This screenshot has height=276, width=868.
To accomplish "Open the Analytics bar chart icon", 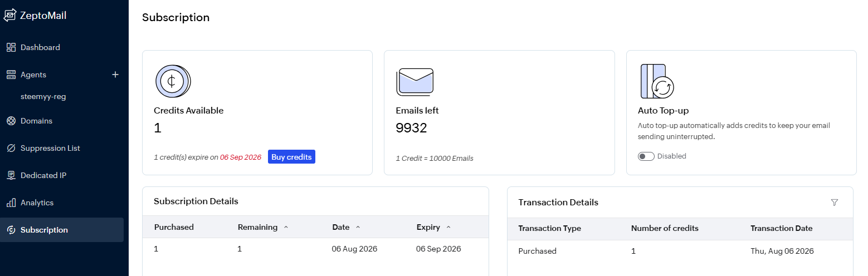I will [x=11, y=203].
